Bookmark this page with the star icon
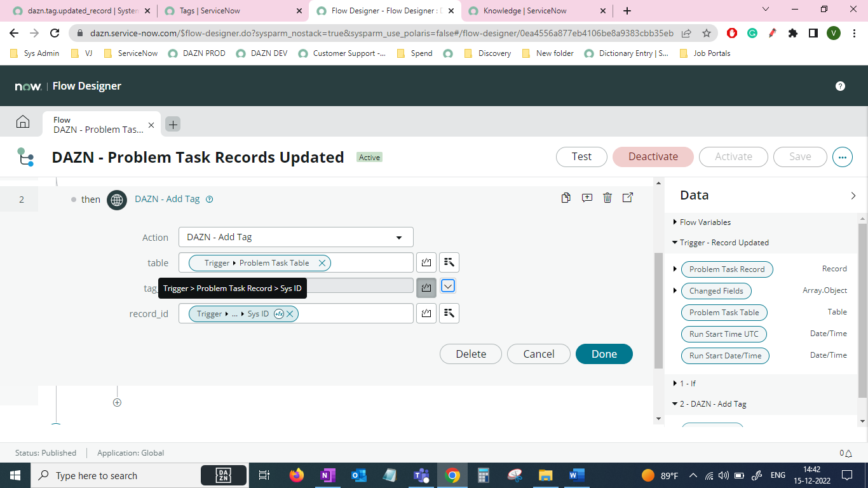Screen dimensions: 868x488 [x=706, y=33]
